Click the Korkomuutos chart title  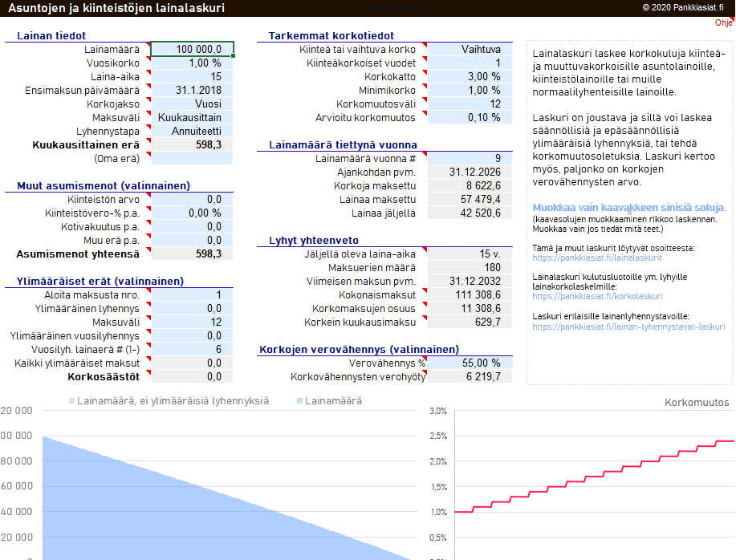697,403
